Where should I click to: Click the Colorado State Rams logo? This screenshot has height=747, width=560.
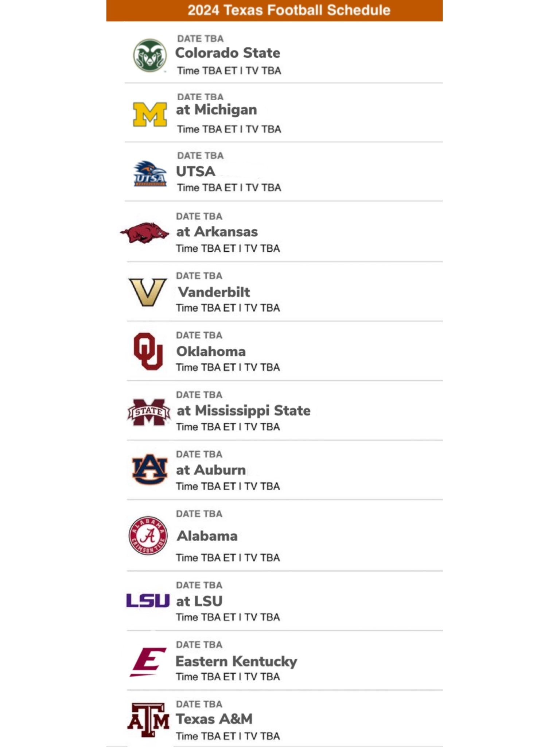coord(149,55)
